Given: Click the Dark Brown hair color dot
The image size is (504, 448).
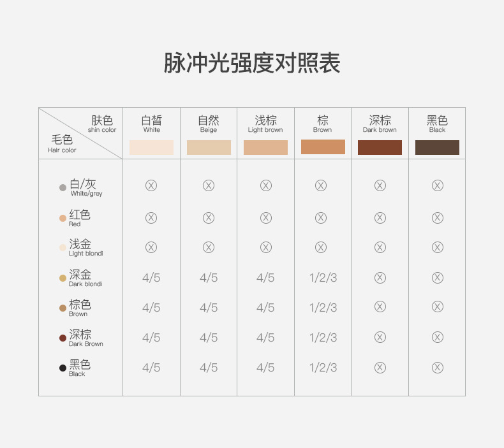Looking at the screenshot, I should click(63, 338).
